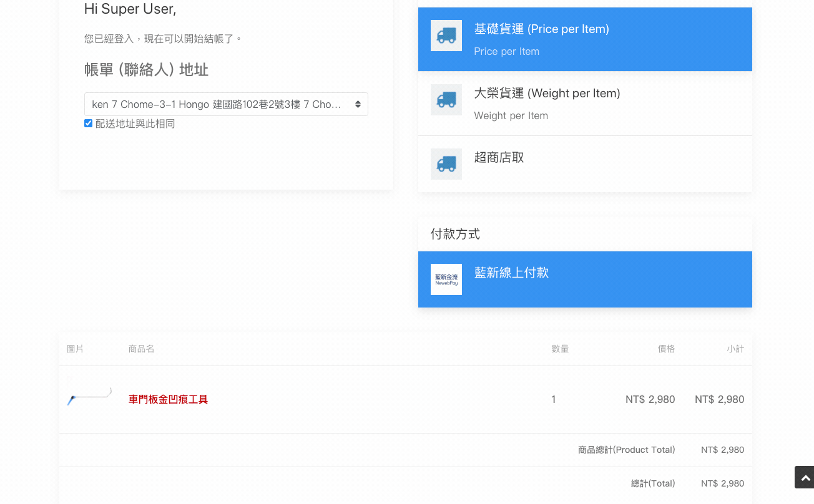This screenshot has width=814, height=504.
Task: Click the truck icon beside 超商店取
Action: pos(446,164)
